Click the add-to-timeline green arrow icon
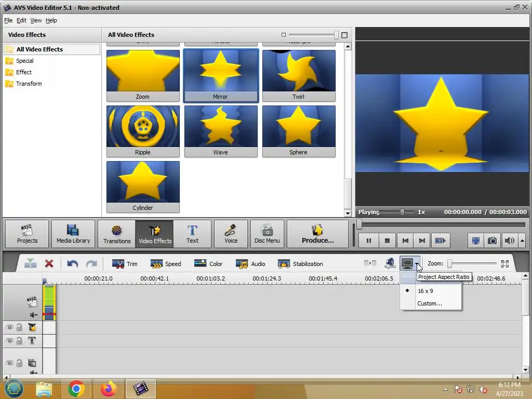This screenshot has height=399, width=532. pos(31,263)
